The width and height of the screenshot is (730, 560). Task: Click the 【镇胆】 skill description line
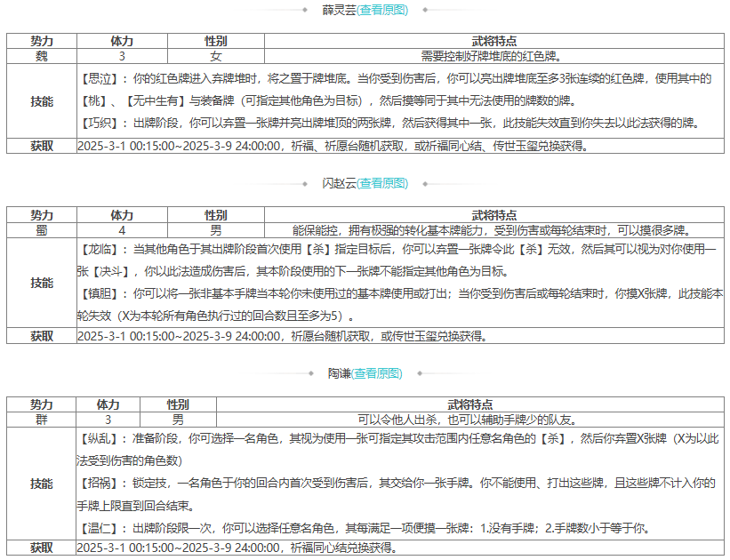coord(400,293)
